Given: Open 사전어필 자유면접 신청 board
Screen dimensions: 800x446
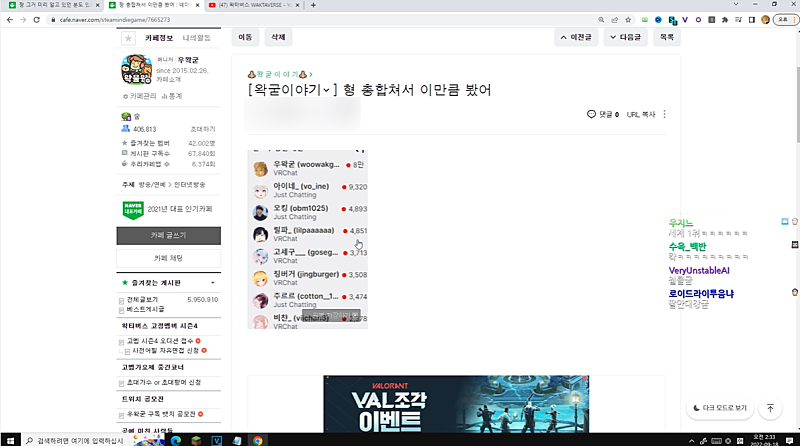Looking at the screenshot, I should tap(165, 351).
